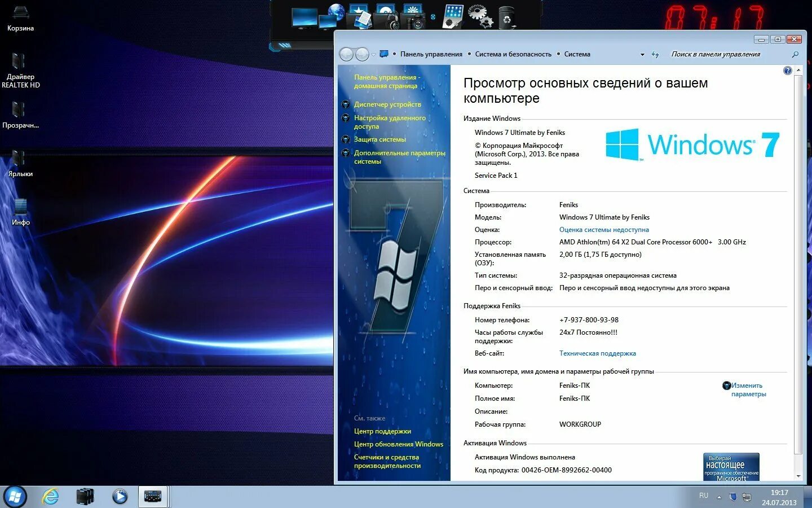Open the recycle bin icon in dock

pyautogui.click(x=507, y=17)
